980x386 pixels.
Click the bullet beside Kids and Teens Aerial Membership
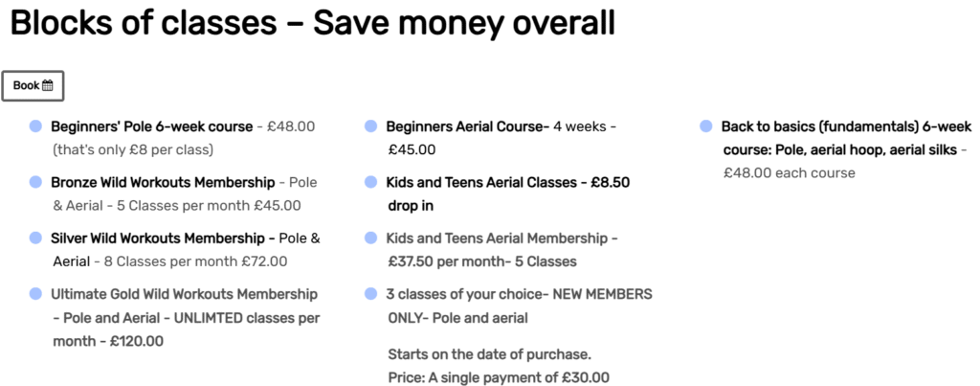[370, 238]
